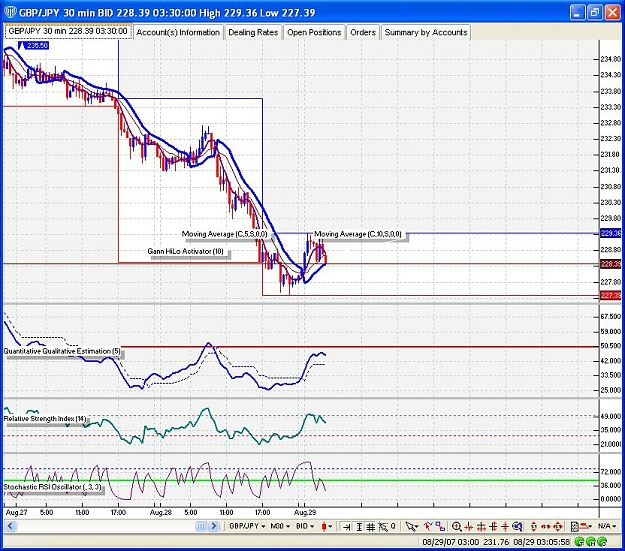Viewport: 625px width, 551px height.
Task: Select the Moving Average (C,10,S,0,0) label
Action: pyautogui.click(x=358, y=234)
